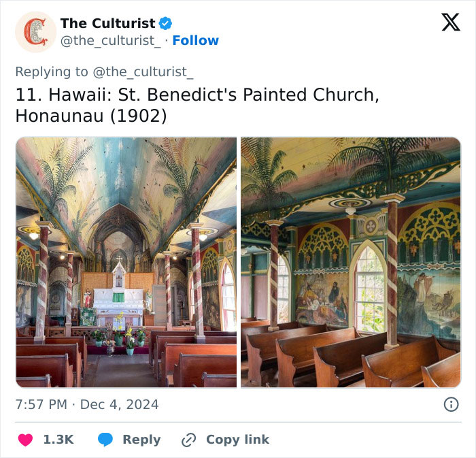Click the blue verified badge
The width and height of the screenshot is (476, 458).
tap(165, 23)
